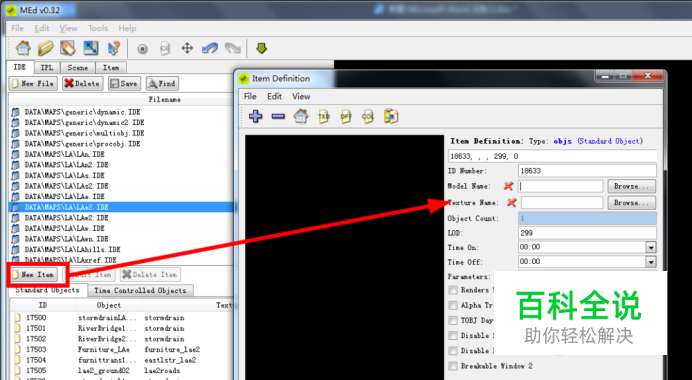Image resolution: width=692 pixels, height=380 pixels.
Task: Open Tools menu in MEd main window
Action: coord(98,28)
